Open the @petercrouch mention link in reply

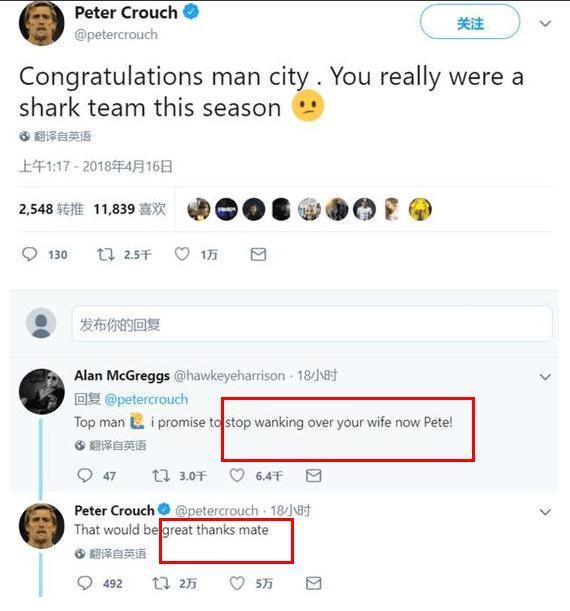tap(146, 399)
